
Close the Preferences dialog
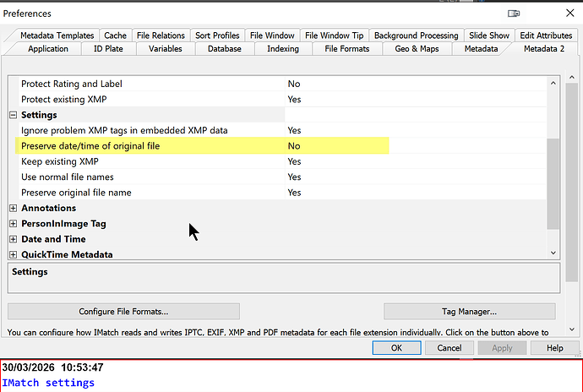click(567, 14)
